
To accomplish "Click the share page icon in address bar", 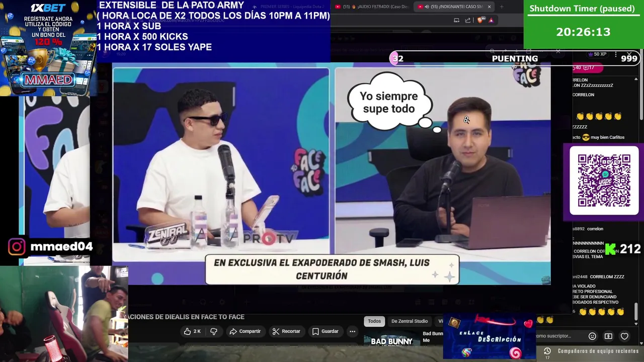I will (x=468, y=20).
